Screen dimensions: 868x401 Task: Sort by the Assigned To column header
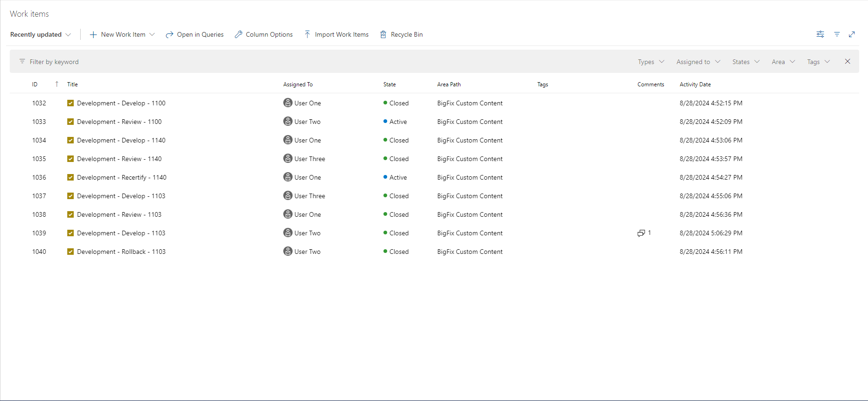point(298,84)
